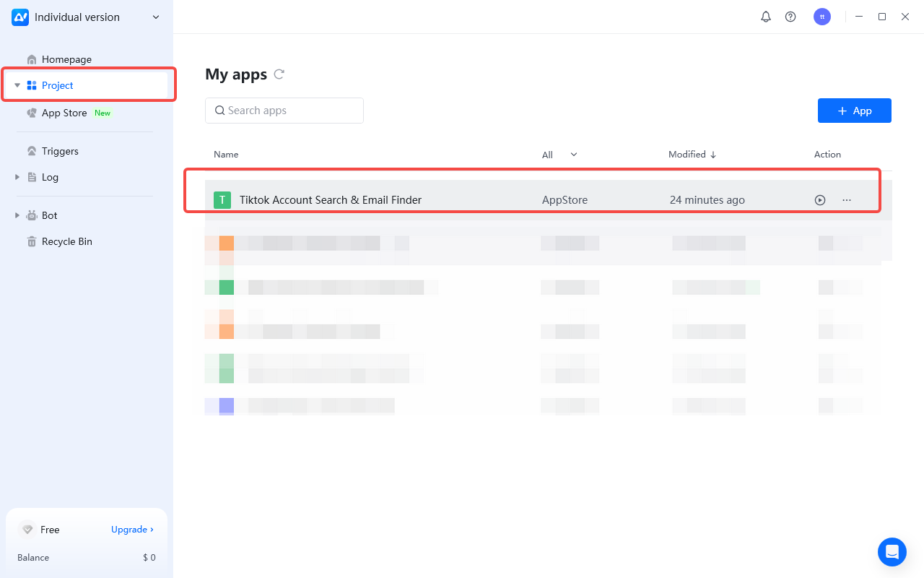This screenshot has height=578, width=924.
Task: Select Project in the sidebar
Action: [87, 85]
